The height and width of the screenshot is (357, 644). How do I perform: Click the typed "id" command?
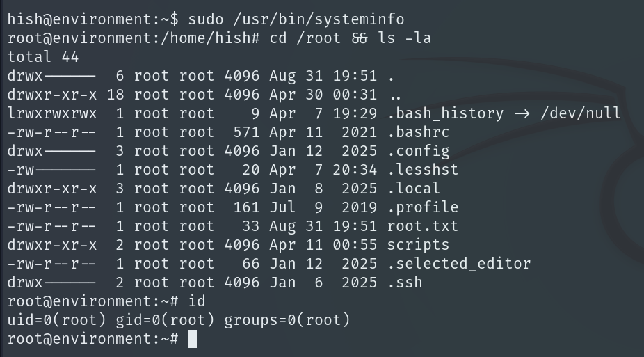(x=197, y=301)
